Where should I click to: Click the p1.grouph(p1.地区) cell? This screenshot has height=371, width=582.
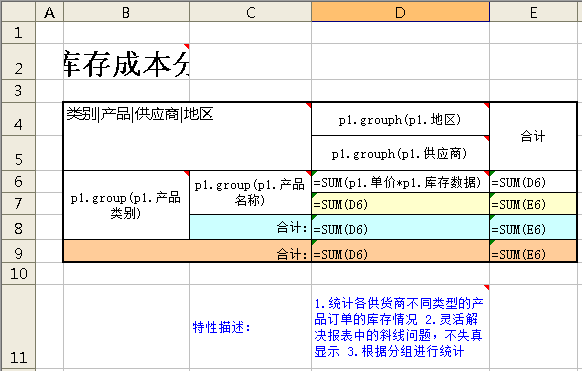(400, 119)
